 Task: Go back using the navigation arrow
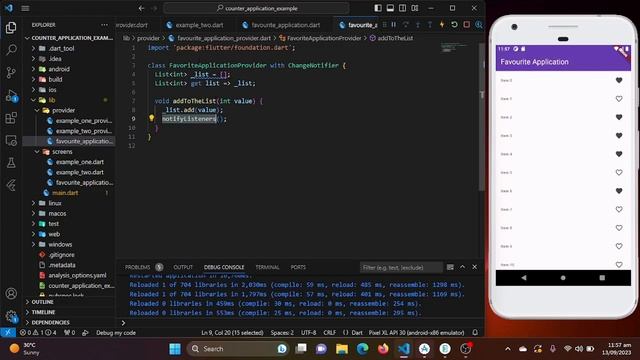(141, 8)
